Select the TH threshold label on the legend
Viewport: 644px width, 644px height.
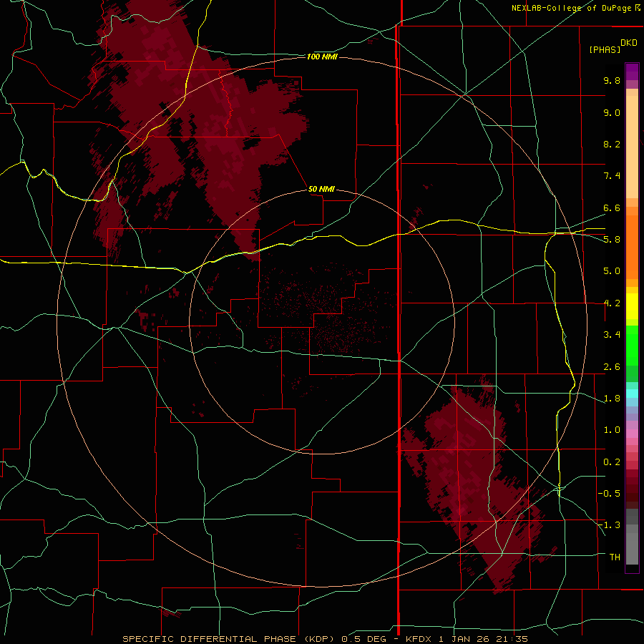coord(615,557)
